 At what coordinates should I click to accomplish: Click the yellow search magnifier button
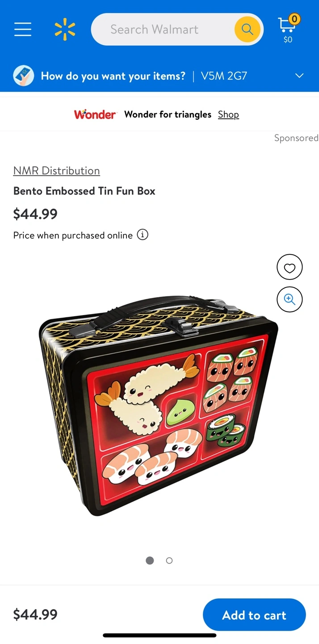click(x=247, y=30)
